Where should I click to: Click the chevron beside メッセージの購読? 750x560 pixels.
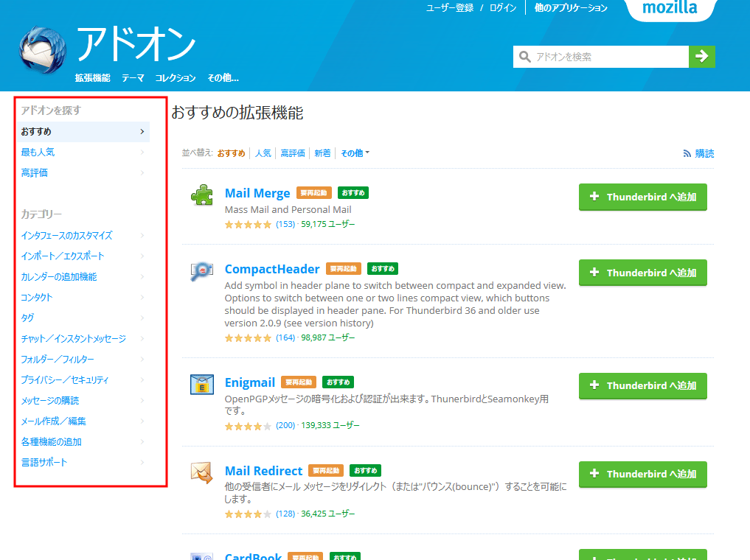click(x=142, y=400)
